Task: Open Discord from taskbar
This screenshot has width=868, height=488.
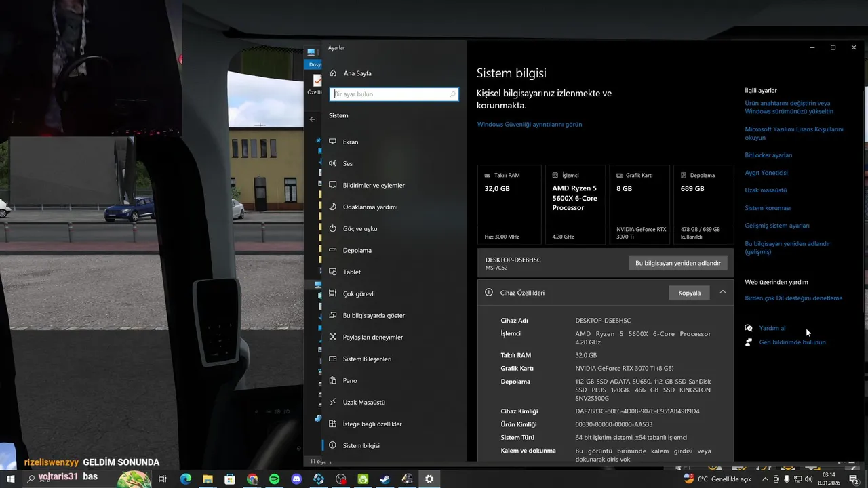Action: point(296,479)
